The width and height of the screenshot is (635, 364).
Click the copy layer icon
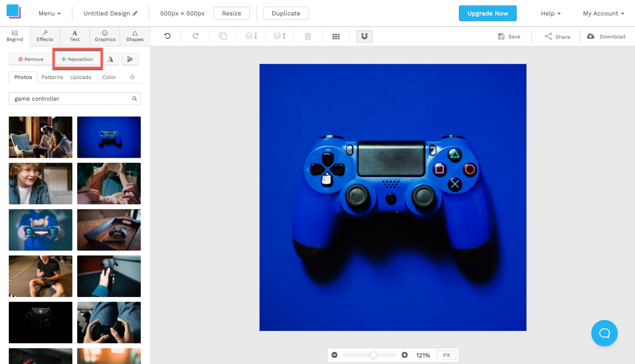(x=223, y=36)
